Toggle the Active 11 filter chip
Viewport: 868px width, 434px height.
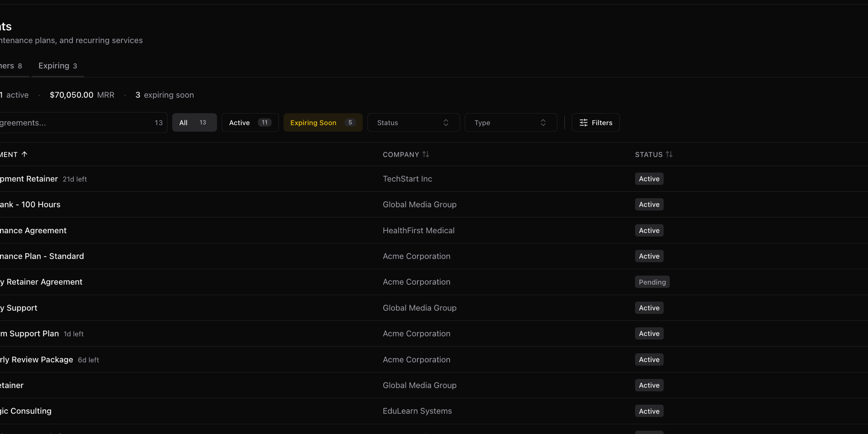250,123
